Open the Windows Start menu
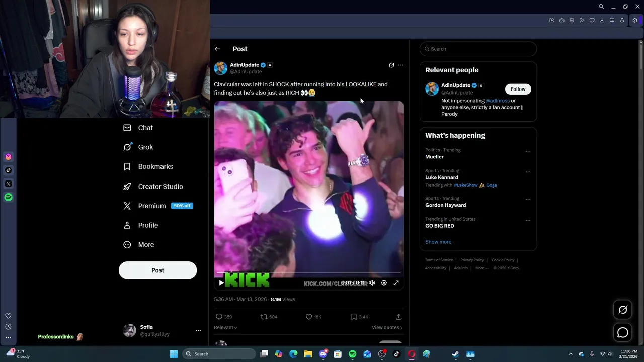644x362 pixels. pyautogui.click(x=174, y=354)
